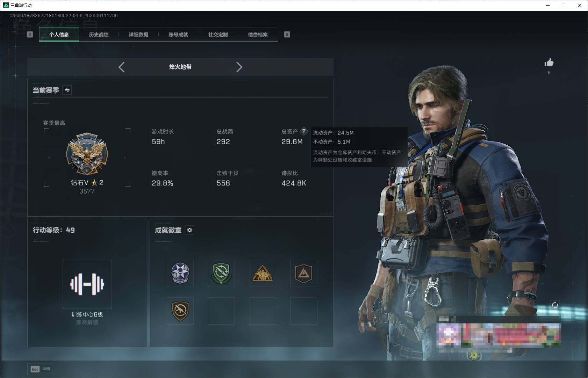
Task: Go to previous mode with left chevron
Action: 121,67
